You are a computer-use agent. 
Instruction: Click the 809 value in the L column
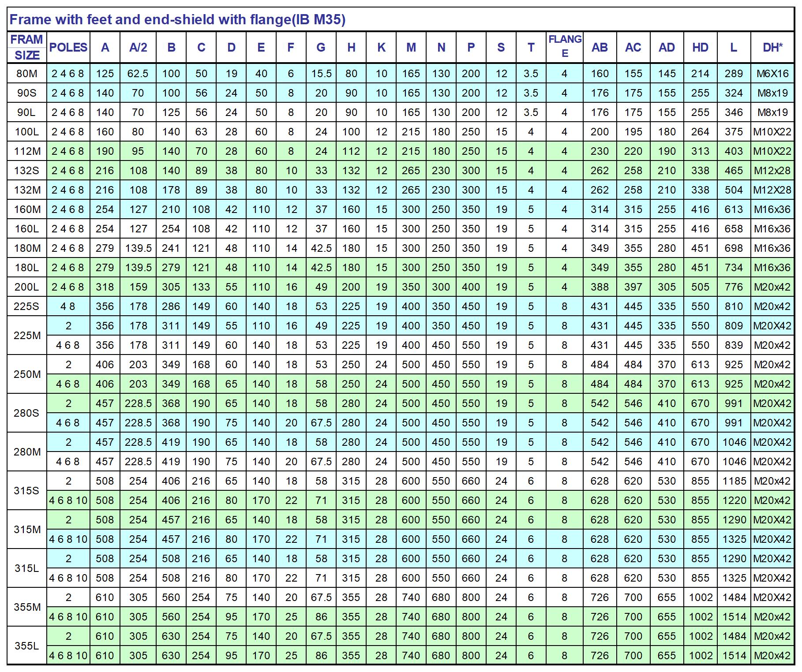734,326
